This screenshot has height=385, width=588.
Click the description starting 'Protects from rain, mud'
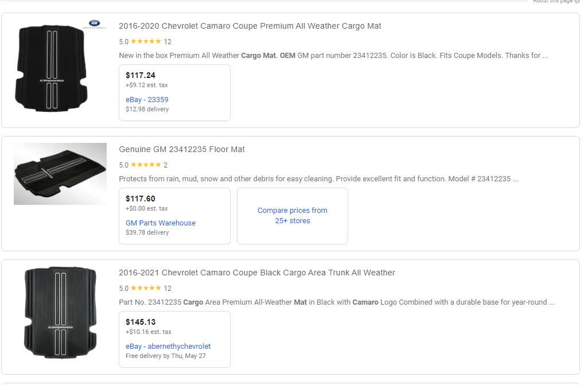(x=318, y=179)
